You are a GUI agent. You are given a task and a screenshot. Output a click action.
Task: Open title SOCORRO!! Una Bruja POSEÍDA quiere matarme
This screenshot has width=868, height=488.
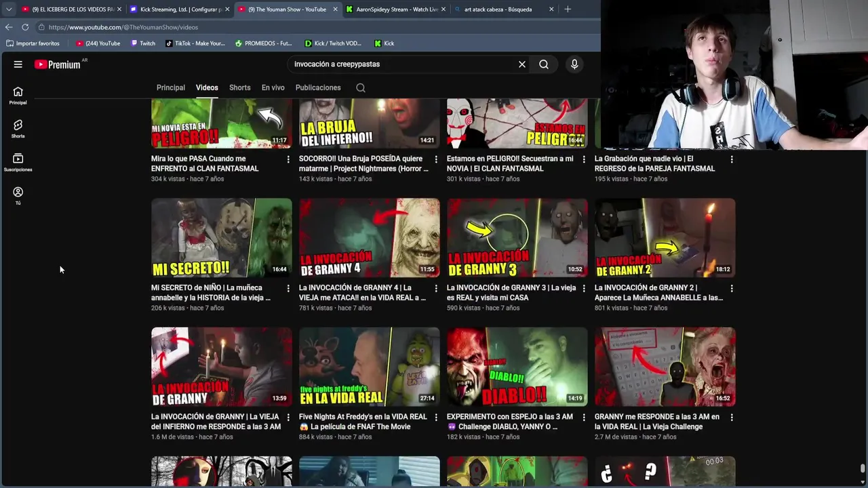364,163
